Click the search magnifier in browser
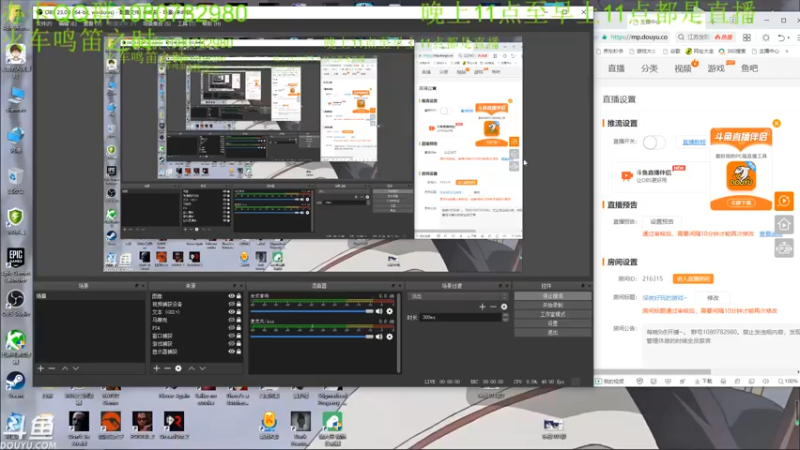 pyautogui.click(x=681, y=37)
